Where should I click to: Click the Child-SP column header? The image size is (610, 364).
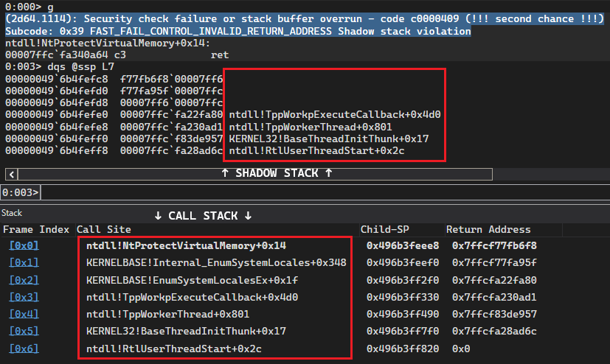tap(385, 230)
